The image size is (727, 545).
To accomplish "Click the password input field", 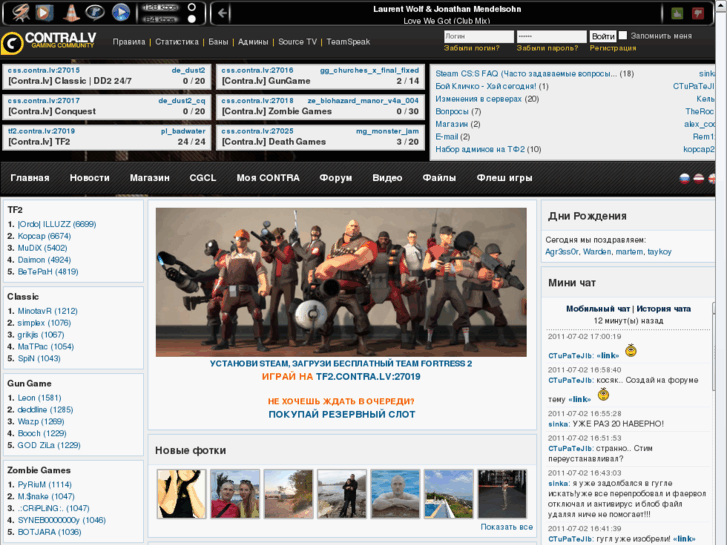I will click(552, 36).
